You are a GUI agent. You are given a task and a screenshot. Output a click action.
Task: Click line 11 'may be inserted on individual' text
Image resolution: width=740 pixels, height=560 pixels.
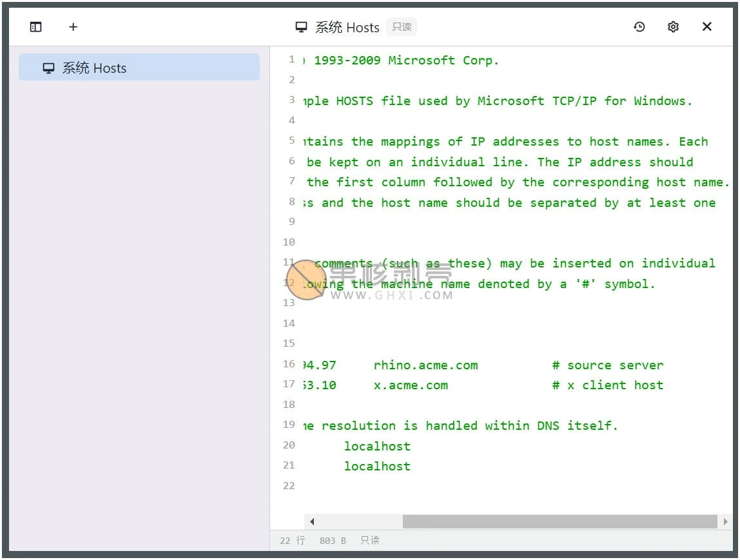[x=608, y=264]
